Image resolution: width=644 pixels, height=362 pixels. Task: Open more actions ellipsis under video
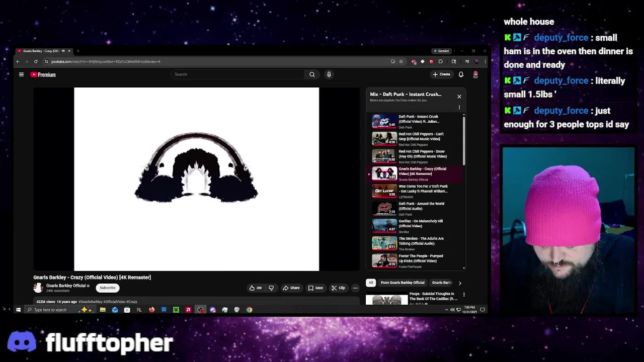click(x=355, y=288)
